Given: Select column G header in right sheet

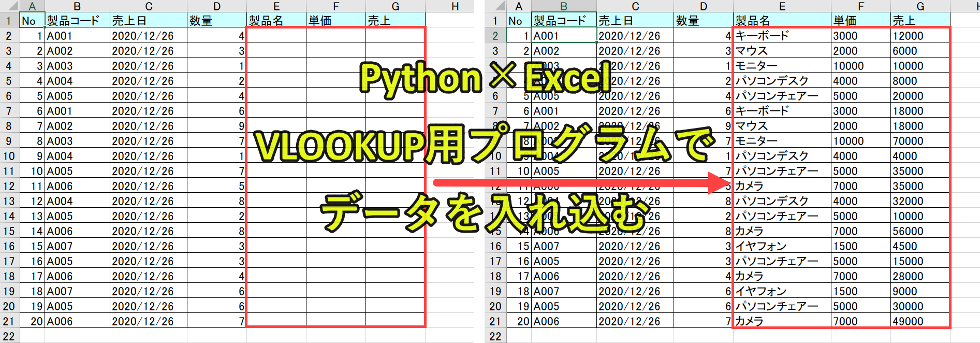Looking at the screenshot, I should [920, 6].
